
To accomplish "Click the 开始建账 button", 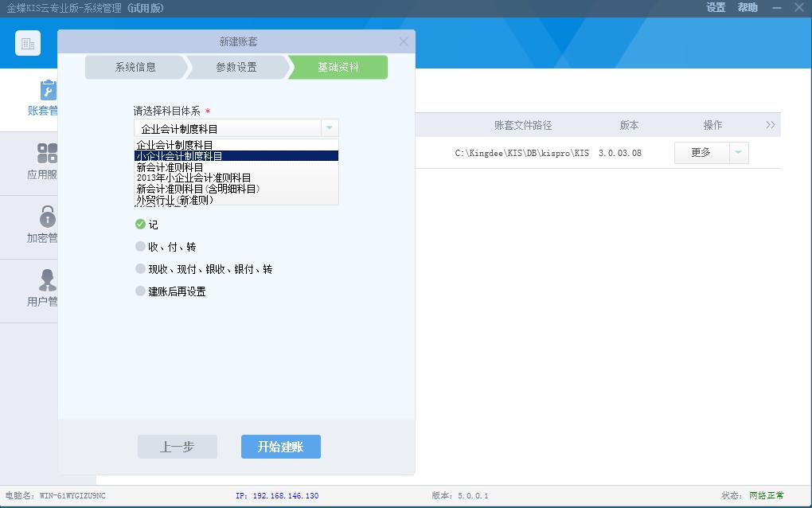I will point(280,447).
